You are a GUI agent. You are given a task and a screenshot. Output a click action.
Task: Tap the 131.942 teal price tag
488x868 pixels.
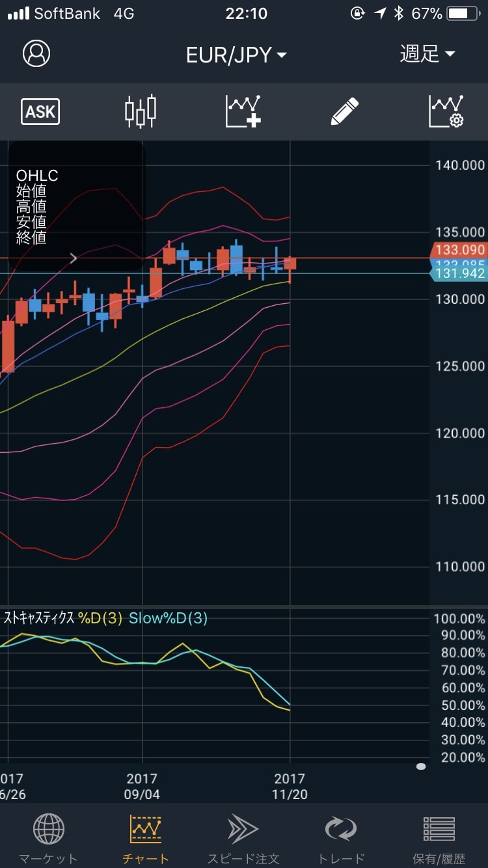pos(458,273)
